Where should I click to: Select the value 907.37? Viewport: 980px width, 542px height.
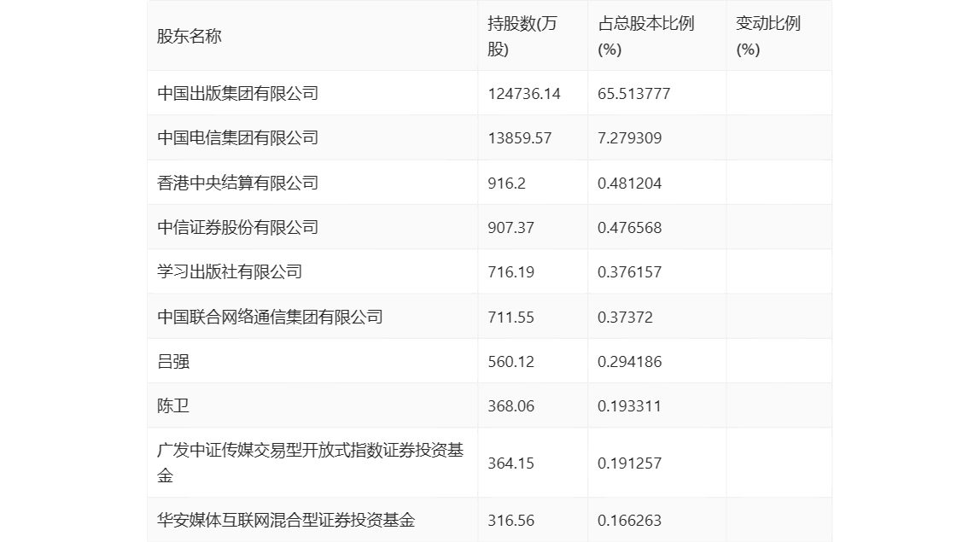[510, 228]
